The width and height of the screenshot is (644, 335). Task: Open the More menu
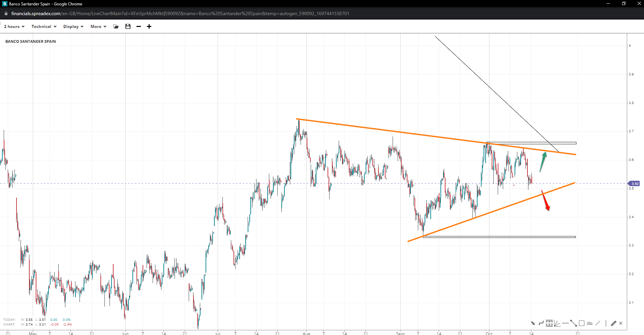98,27
